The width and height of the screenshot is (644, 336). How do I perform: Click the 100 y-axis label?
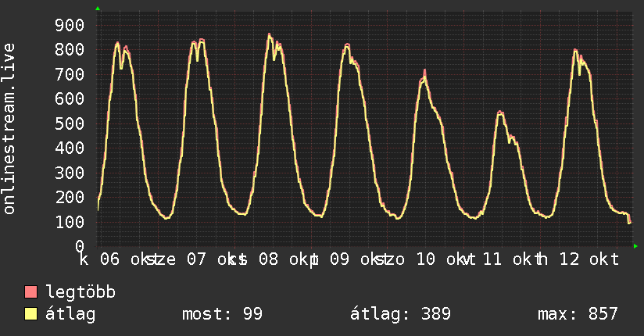[70, 222]
